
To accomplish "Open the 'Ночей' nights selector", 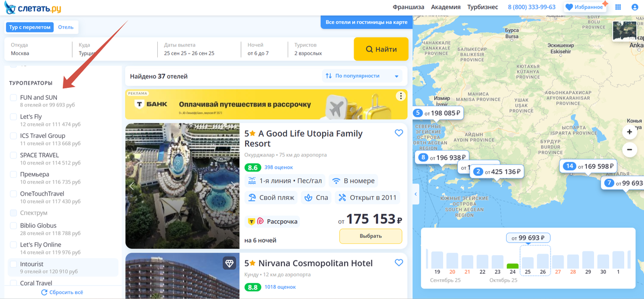I will [264, 49].
